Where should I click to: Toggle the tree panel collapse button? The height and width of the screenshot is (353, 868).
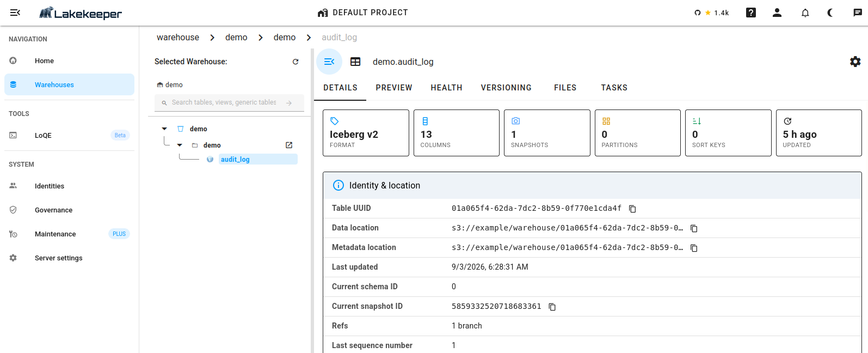pyautogui.click(x=329, y=62)
